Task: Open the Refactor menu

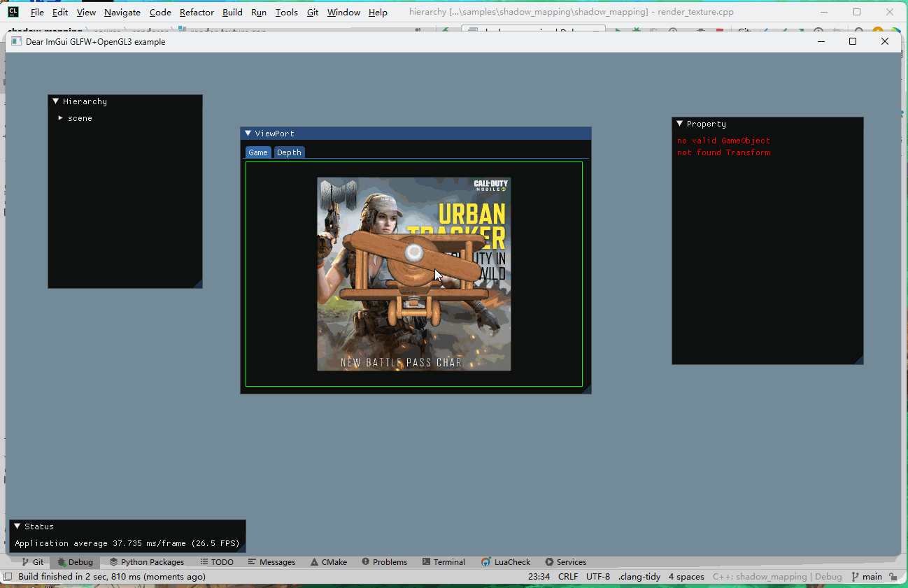Action: (x=197, y=13)
